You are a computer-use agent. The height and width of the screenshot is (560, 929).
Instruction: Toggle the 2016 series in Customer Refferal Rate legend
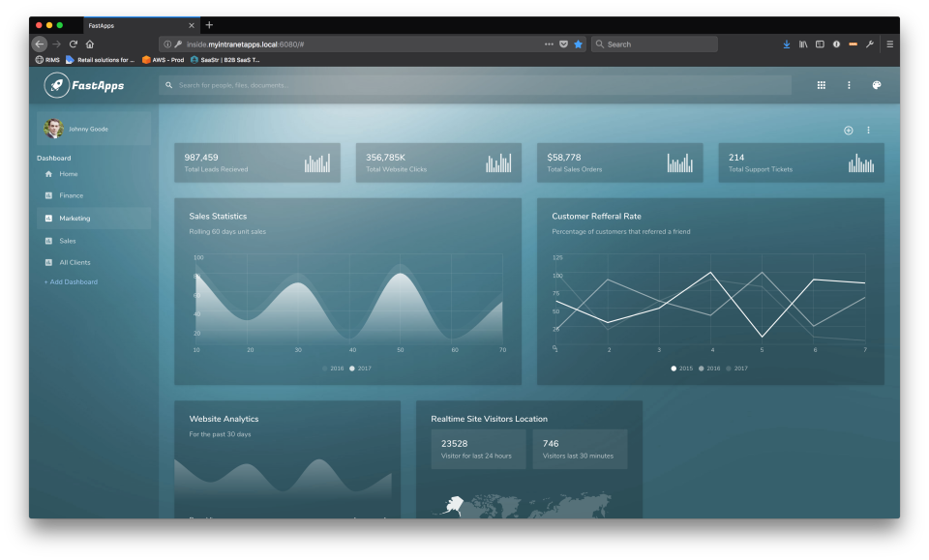705,368
